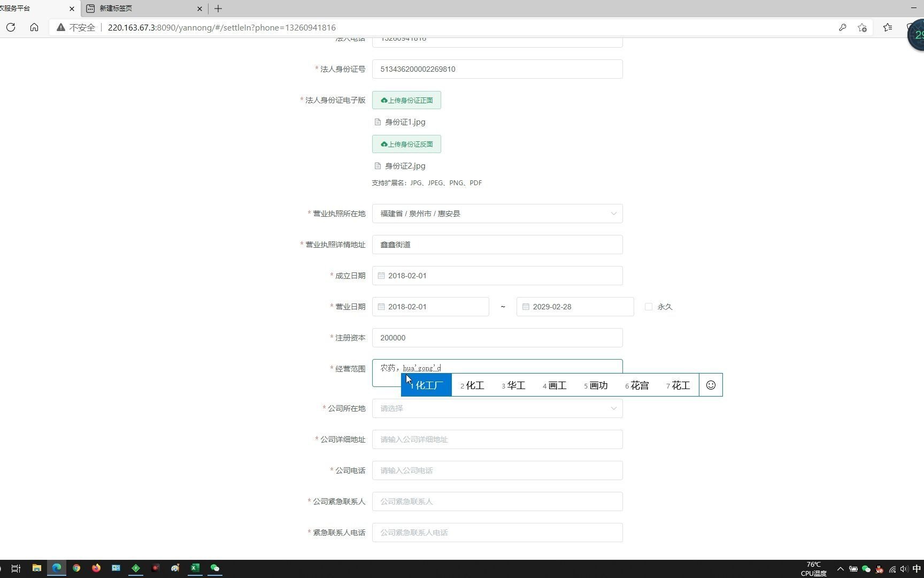Open a new browser tab
The image size is (924, 578).
(x=218, y=9)
